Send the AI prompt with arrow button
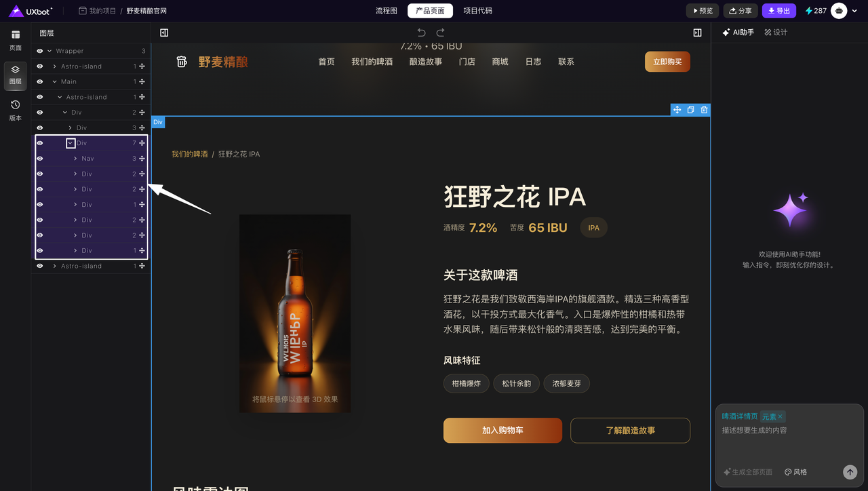This screenshot has height=491, width=868. (x=850, y=472)
